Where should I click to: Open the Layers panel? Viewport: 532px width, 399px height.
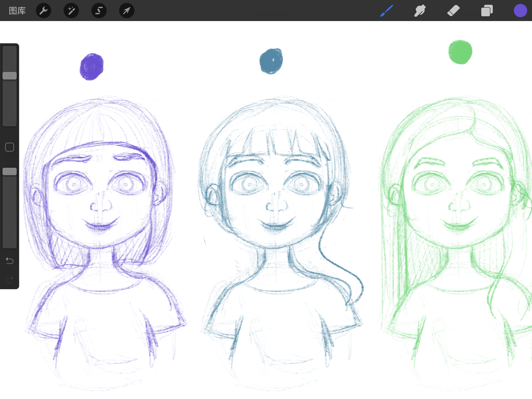point(487,11)
